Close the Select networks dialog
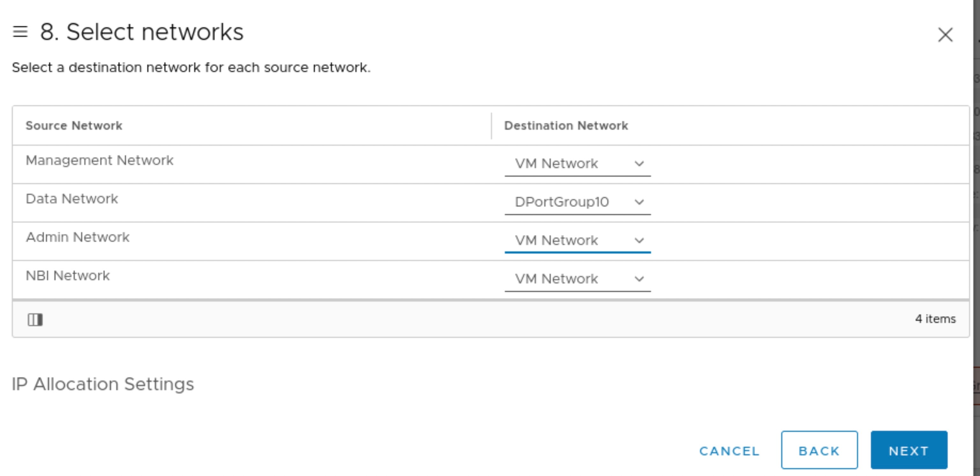This screenshot has width=980, height=476. [x=946, y=35]
